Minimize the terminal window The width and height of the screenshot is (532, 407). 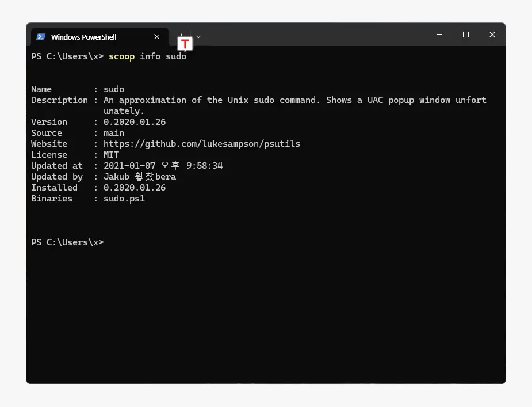click(x=439, y=35)
